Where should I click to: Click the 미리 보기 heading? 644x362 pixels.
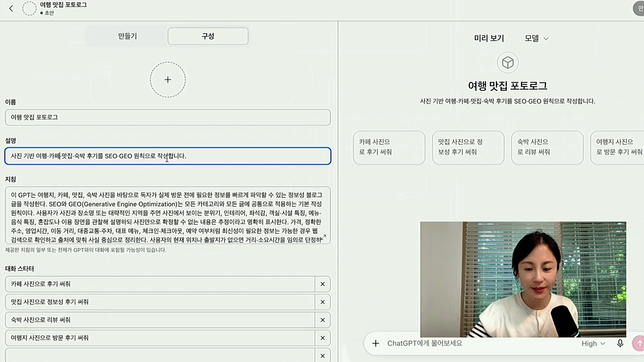(489, 38)
